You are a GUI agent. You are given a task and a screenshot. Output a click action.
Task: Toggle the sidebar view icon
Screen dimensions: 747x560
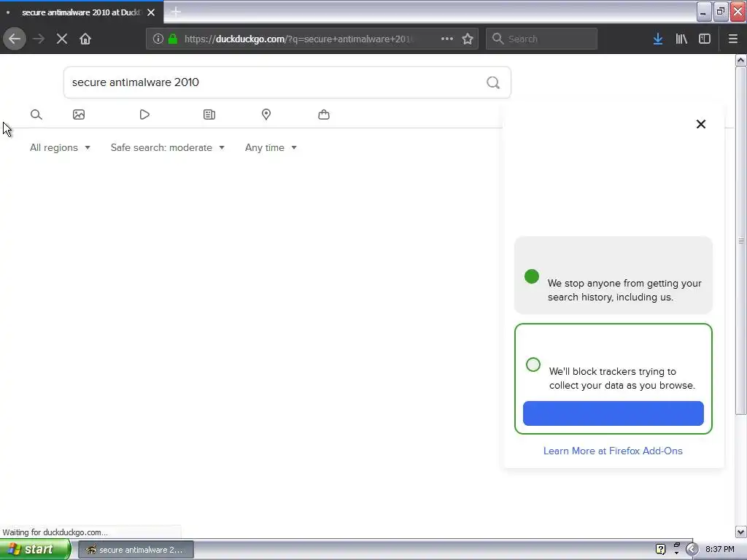(x=705, y=39)
